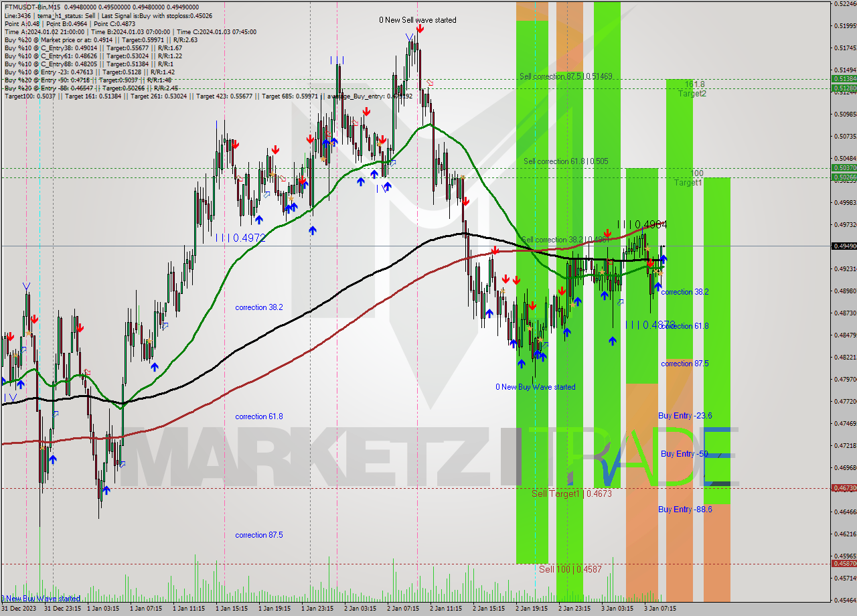Screen dimensions: 857x616
Task: Select '0 New Buy Wave started' in green zone
Action: point(535,387)
